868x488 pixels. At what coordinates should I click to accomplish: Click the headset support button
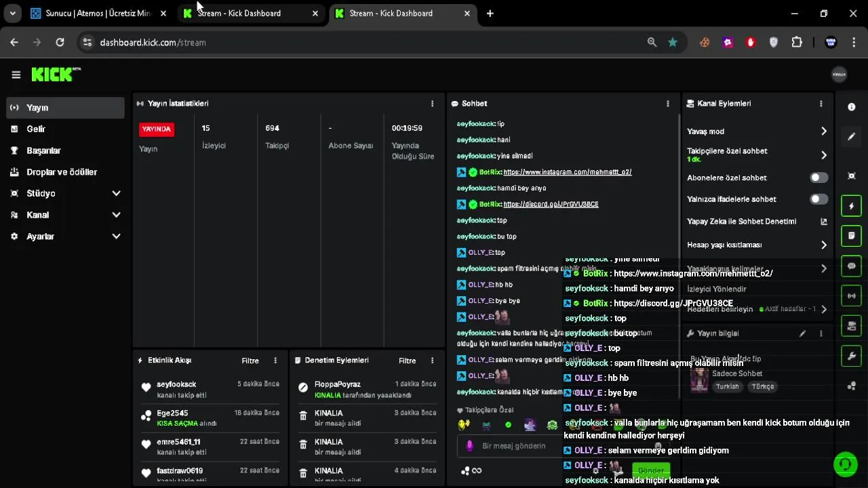coord(845,464)
